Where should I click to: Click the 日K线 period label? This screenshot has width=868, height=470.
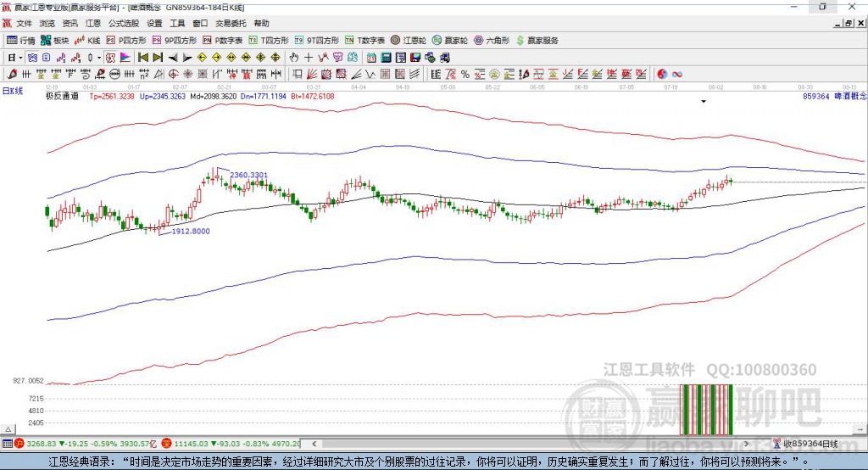coord(13,91)
